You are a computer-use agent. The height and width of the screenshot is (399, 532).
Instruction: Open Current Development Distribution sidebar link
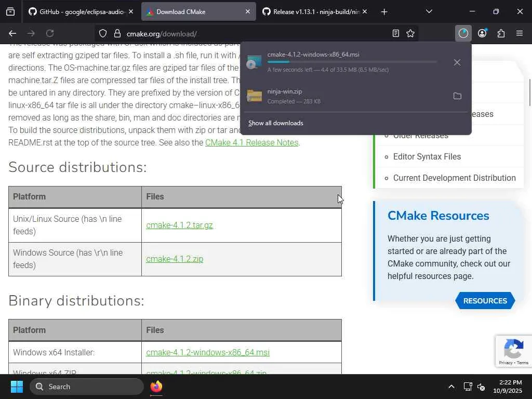coord(454,178)
